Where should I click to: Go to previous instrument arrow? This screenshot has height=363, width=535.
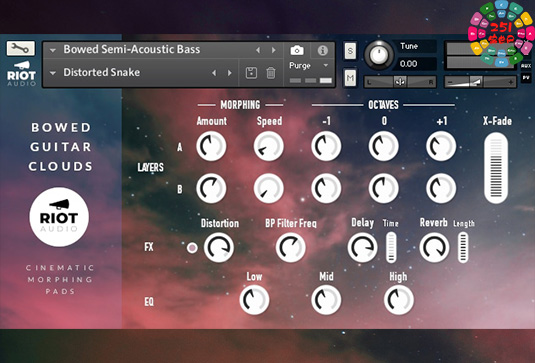tap(258, 50)
